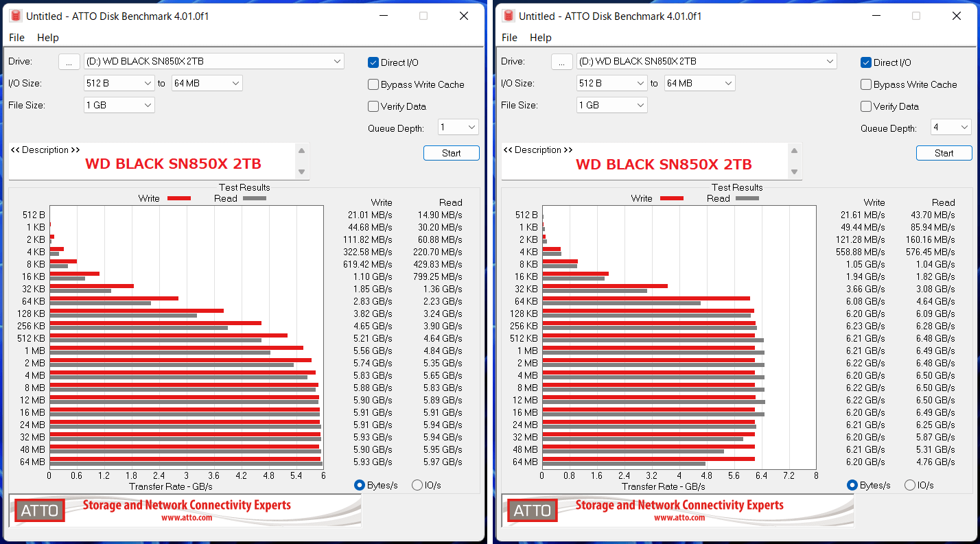
Task: Open 64 MB I/O size dropdown in right window
Action: [700, 83]
